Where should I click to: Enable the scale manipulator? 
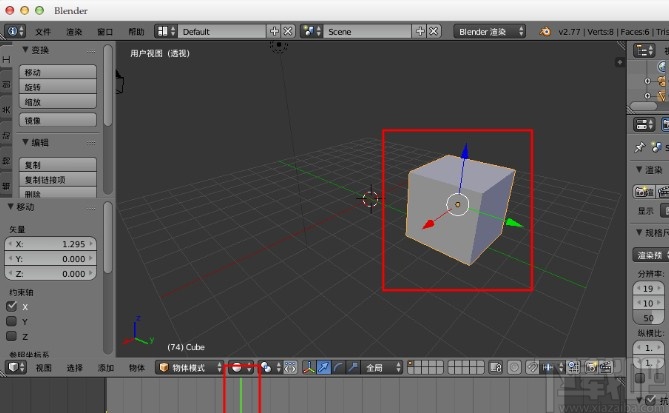click(353, 367)
